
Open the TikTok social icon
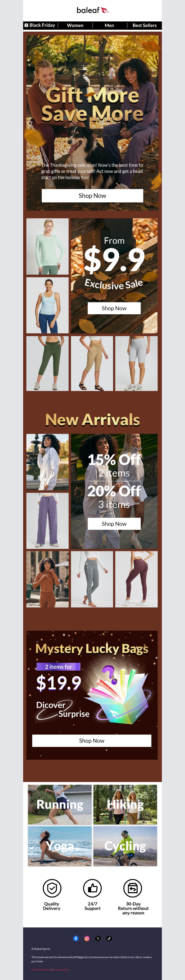point(109,939)
